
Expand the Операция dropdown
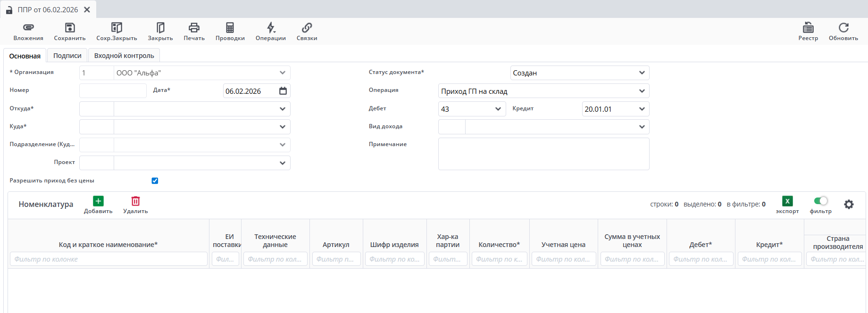click(642, 91)
